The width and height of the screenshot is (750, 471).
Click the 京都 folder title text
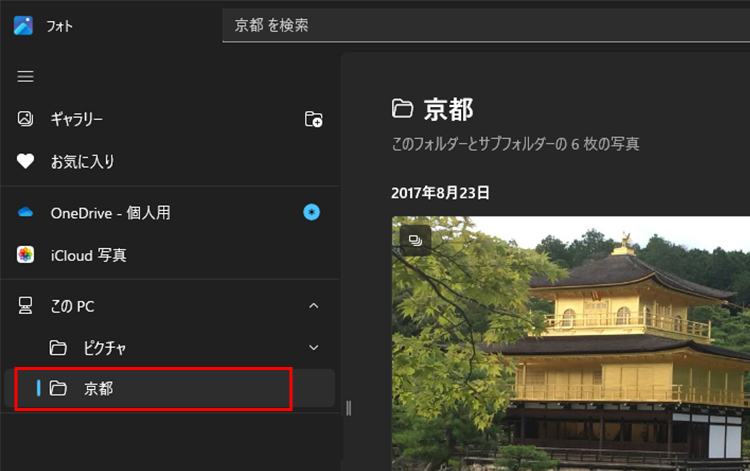click(448, 109)
